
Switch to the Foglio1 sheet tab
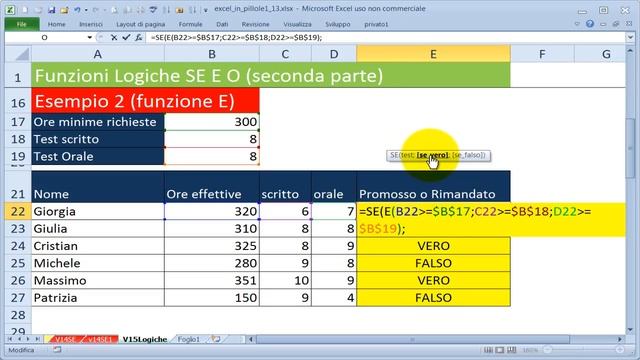(x=189, y=339)
